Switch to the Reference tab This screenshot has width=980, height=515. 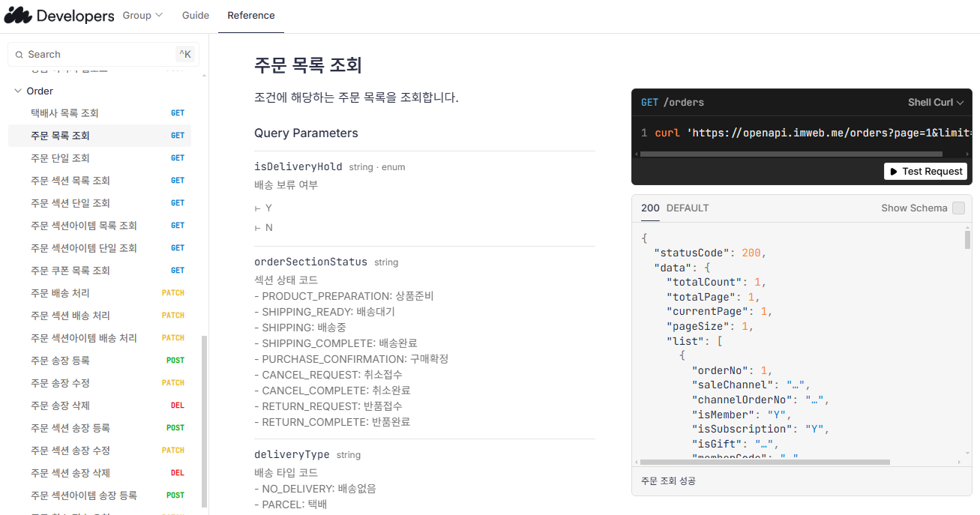(x=251, y=15)
